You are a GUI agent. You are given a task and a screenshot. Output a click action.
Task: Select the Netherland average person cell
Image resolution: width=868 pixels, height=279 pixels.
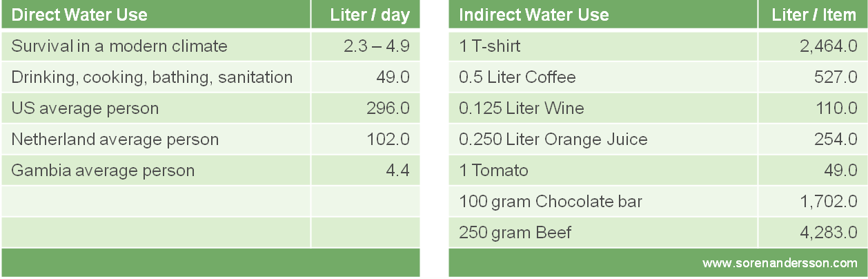tap(115, 139)
